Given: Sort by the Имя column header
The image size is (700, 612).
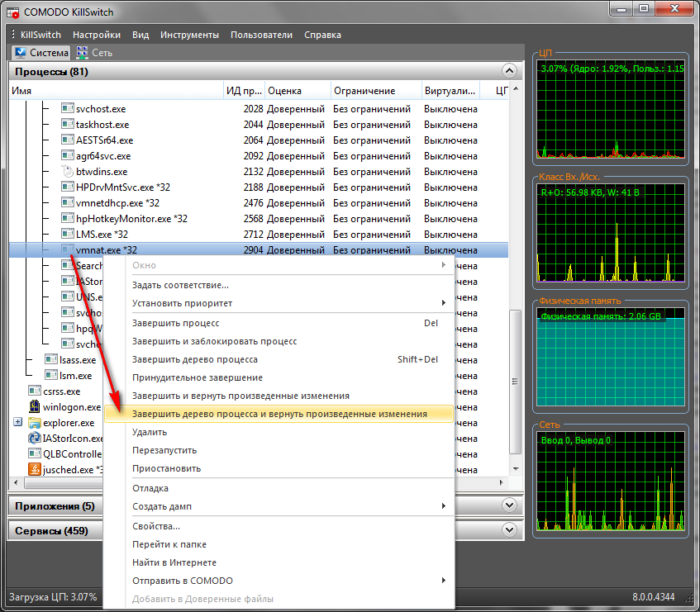Looking at the screenshot, I should 116,91.
